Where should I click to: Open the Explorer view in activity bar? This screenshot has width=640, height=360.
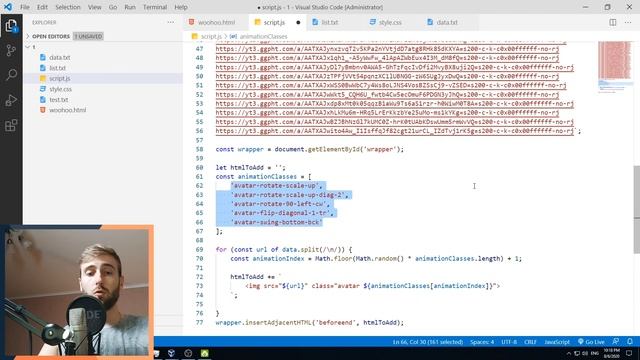[x=11, y=26]
